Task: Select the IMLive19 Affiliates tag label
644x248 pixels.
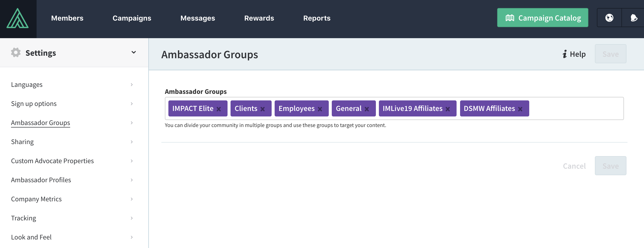Action: pos(412,108)
